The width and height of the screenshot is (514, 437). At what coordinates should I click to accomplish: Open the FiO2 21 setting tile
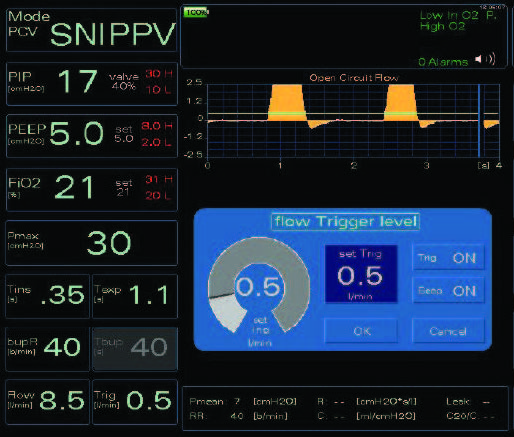91,190
